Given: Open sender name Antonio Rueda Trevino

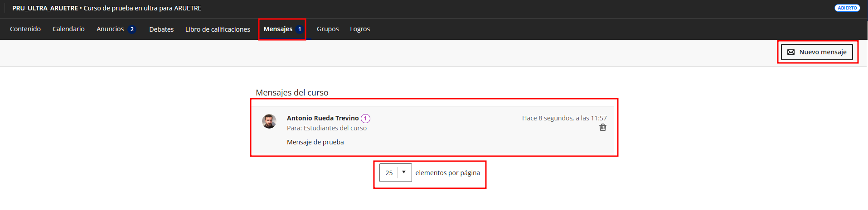Looking at the screenshot, I should 322,118.
